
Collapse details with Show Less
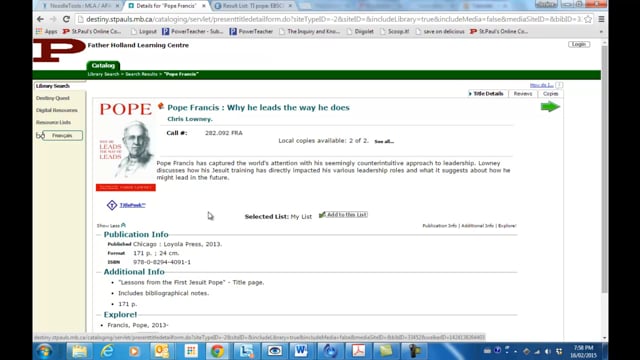click(111, 226)
